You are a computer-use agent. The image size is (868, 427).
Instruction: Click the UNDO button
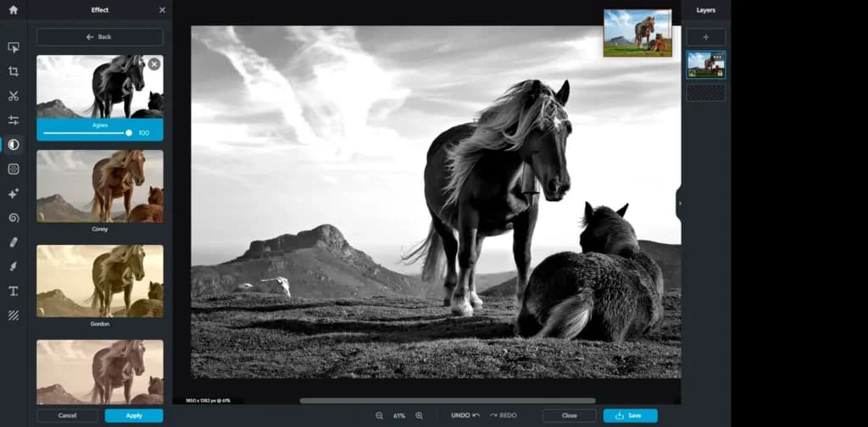[465, 415]
